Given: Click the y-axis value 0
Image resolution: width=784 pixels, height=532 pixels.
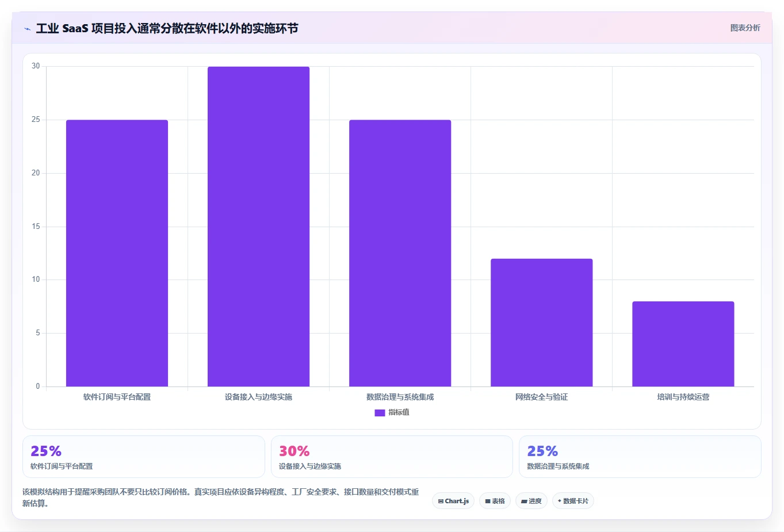Looking at the screenshot, I should point(38,386).
